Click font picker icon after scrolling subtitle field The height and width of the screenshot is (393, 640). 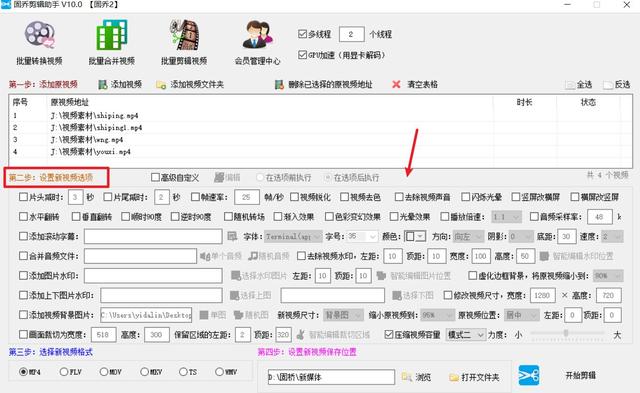click(x=232, y=236)
